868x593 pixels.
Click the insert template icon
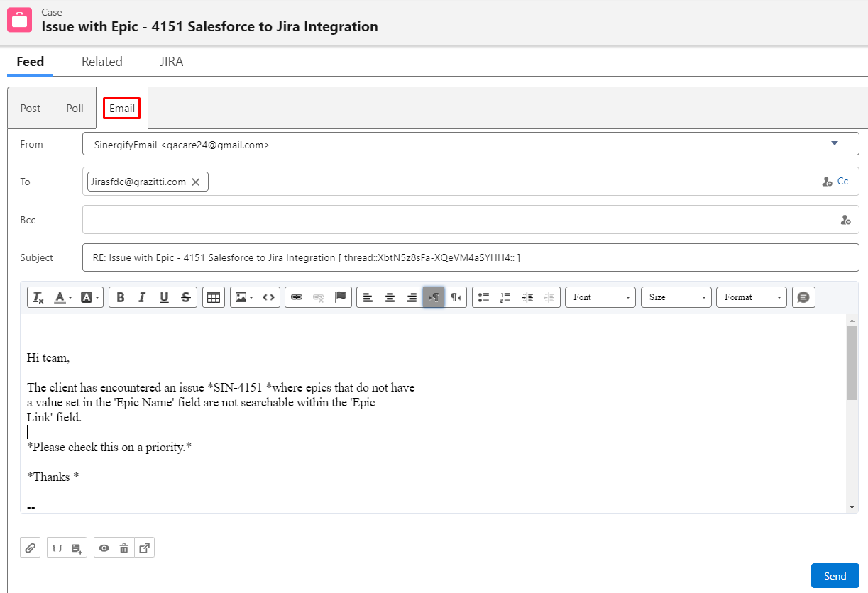(x=77, y=548)
